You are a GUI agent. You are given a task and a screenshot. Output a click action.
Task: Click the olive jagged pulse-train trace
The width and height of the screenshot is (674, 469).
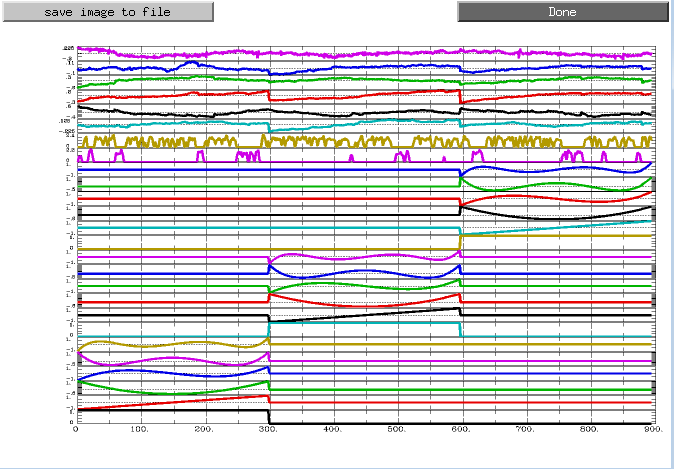(x=365, y=141)
